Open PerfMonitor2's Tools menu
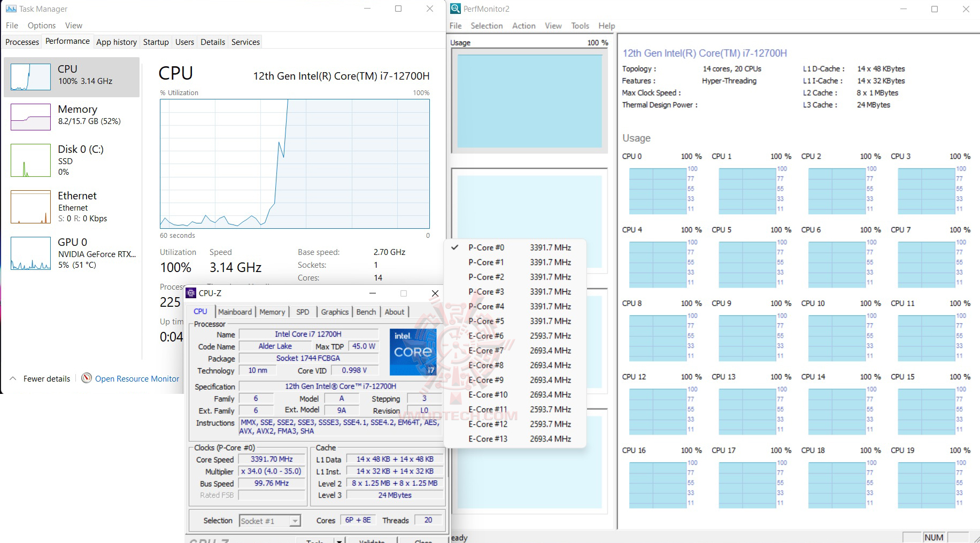Image resolution: width=980 pixels, height=543 pixels. [580, 26]
